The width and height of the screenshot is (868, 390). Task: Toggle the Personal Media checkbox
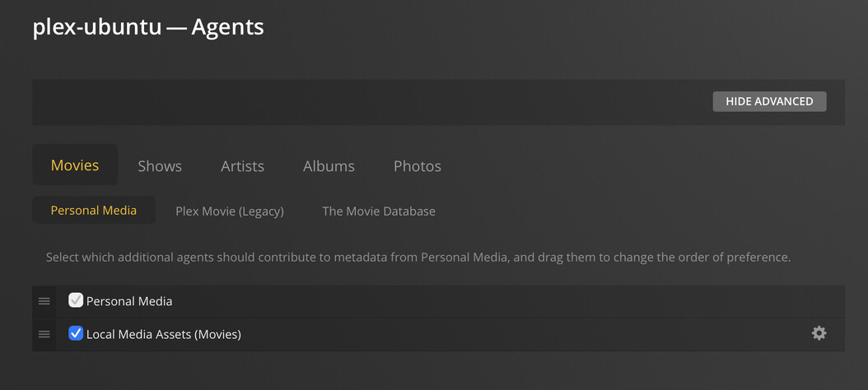pyautogui.click(x=76, y=300)
